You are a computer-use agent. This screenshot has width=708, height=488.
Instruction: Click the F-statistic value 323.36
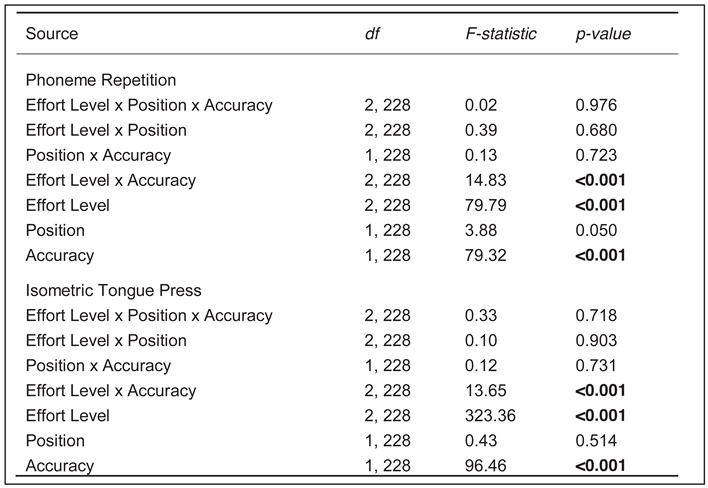[x=488, y=415]
